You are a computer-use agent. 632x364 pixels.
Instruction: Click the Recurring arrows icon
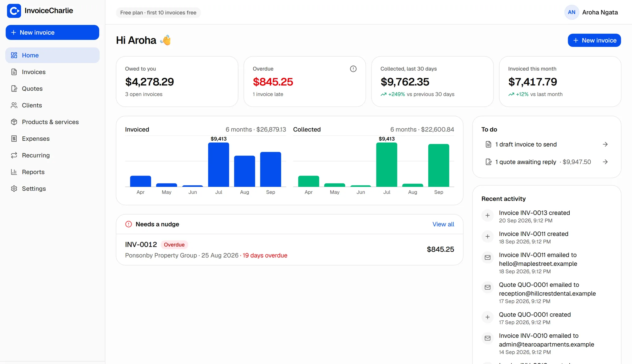click(x=14, y=155)
